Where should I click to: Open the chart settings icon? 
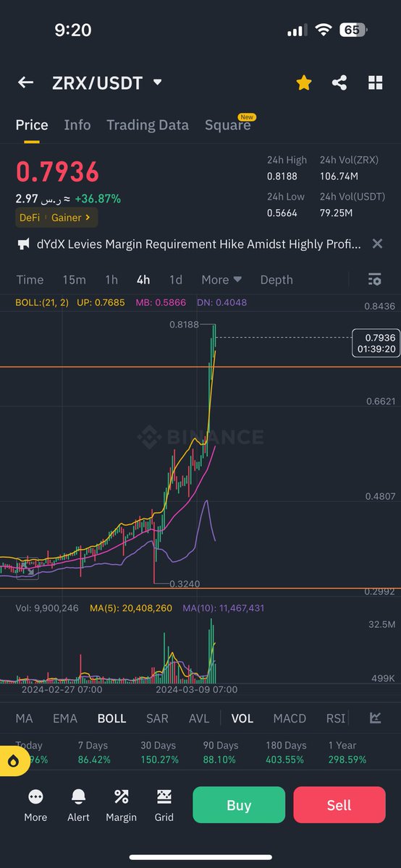click(x=374, y=279)
